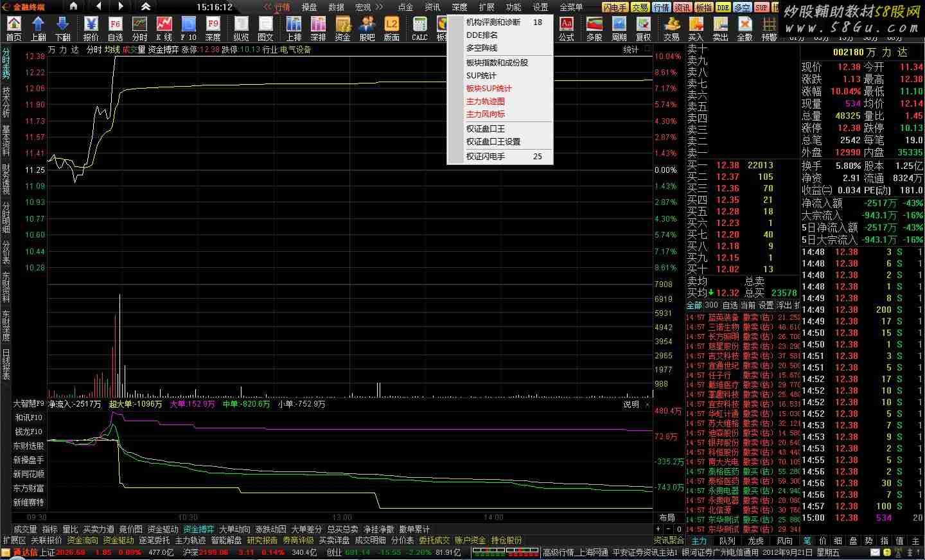Viewport: 925px width, 560px height.
Task: Open the 复权 adjustment icon
Action: pos(643,29)
